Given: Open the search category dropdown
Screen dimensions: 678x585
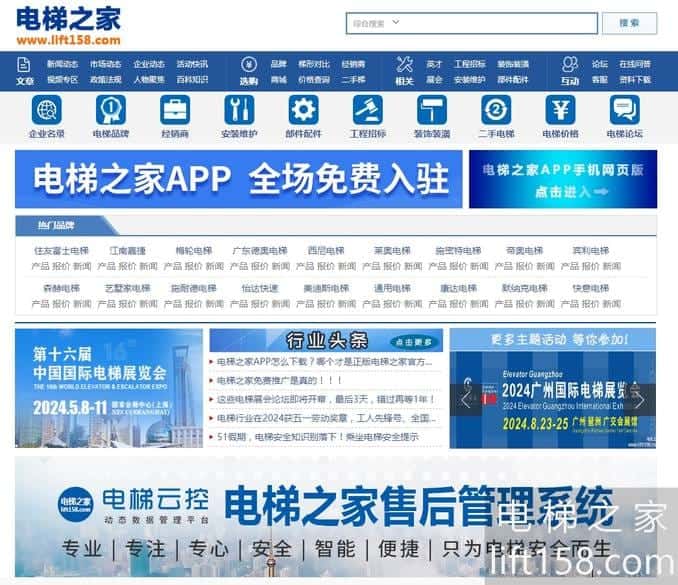Looking at the screenshot, I should [376, 23].
